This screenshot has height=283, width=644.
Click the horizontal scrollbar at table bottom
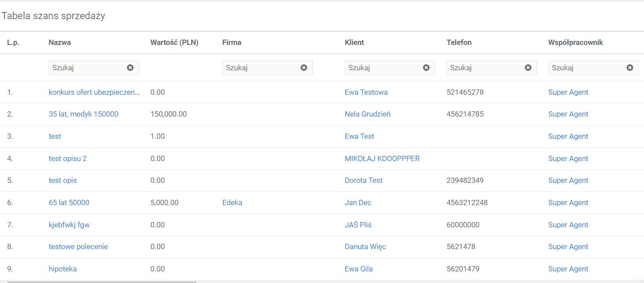tap(101, 282)
